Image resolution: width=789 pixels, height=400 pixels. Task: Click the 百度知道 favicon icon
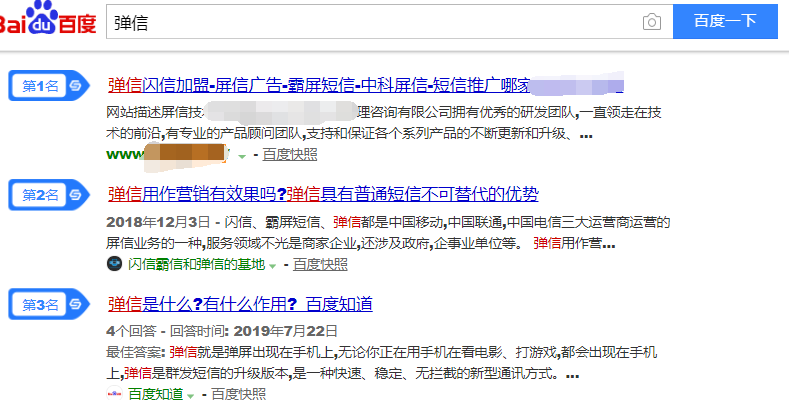click(115, 393)
